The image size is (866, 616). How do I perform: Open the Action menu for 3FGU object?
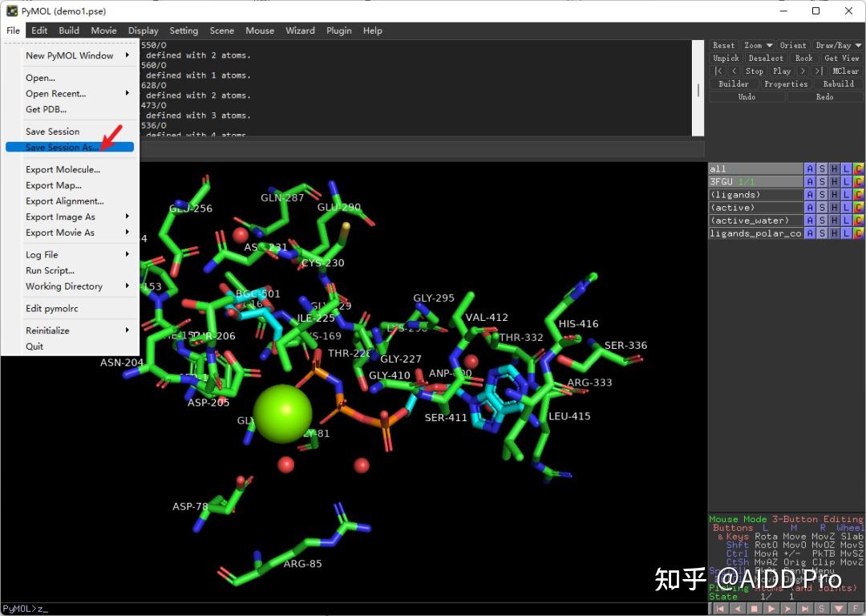point(810,182)
